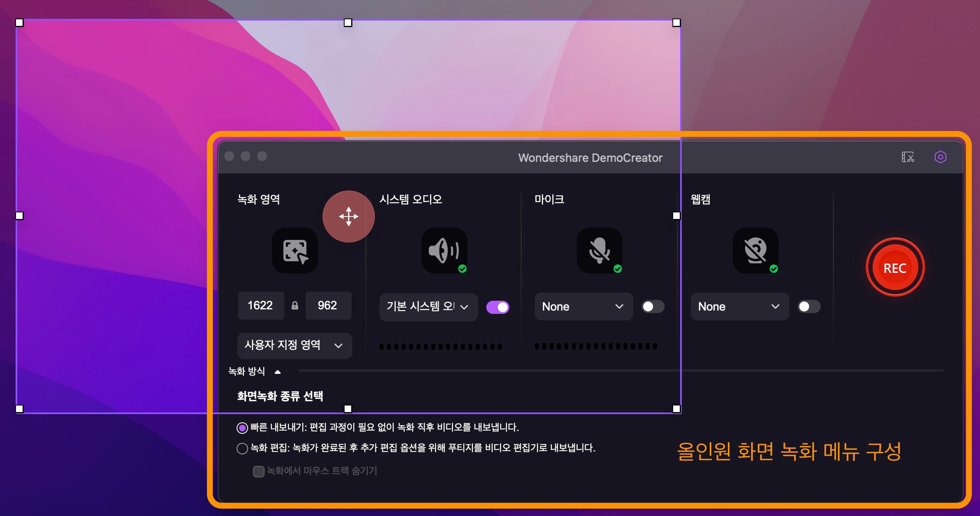Open the 기본 시스템 오디오 dropdown
Viewport: 980px width, 516px height.
point(428,307)
